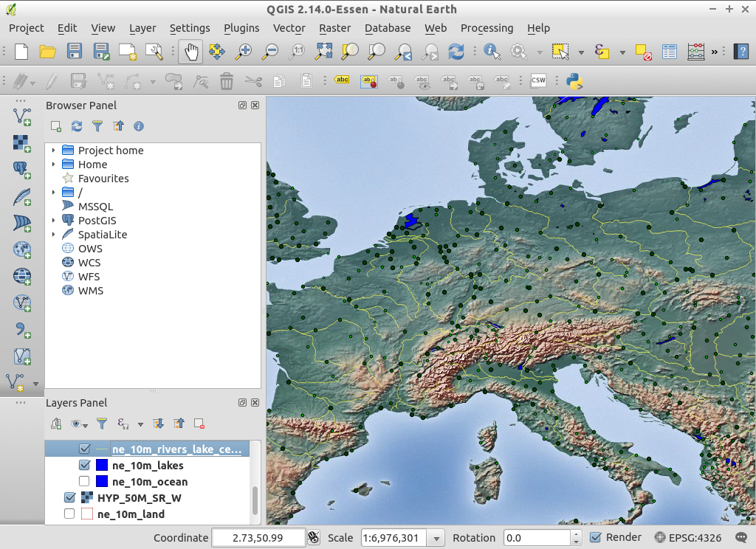The width and height of the screenshot is (756, 549).
Task: Toggle ne_10m_rivers_lake_ce layer visibility checkbox
Action: [x=84, y=449]
